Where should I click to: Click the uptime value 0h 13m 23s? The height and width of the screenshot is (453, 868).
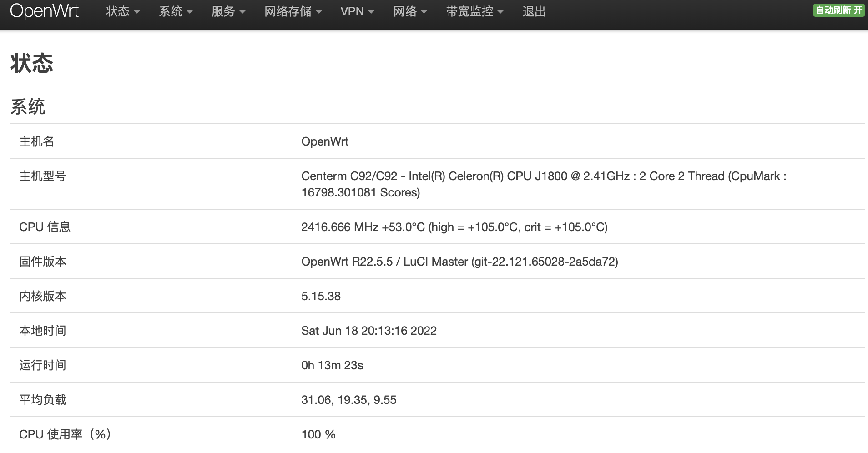coord(332,365)
